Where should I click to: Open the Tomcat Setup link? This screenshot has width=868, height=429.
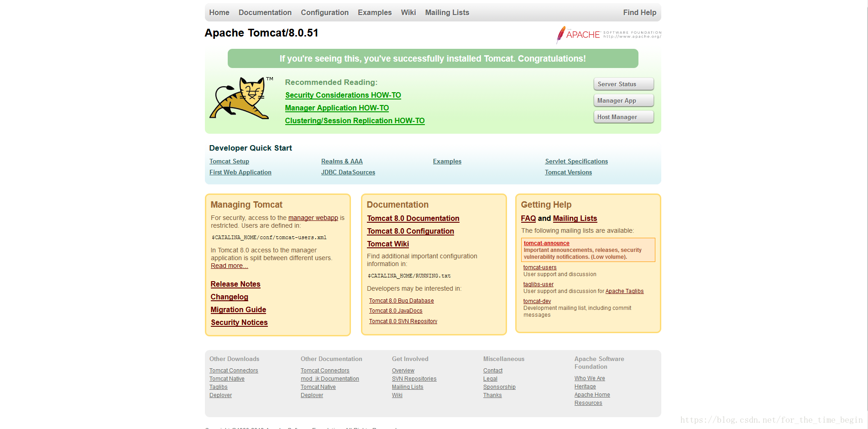tap(229, 161)
